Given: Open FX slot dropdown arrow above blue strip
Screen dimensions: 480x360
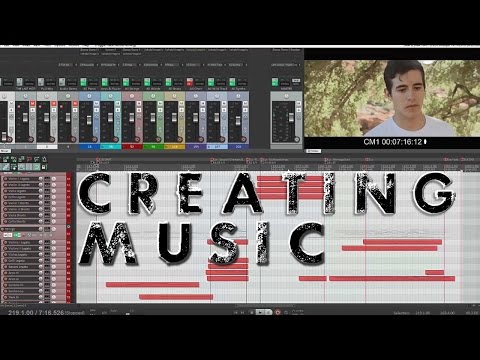Looking at the screenshot, I should coord(97,65).
